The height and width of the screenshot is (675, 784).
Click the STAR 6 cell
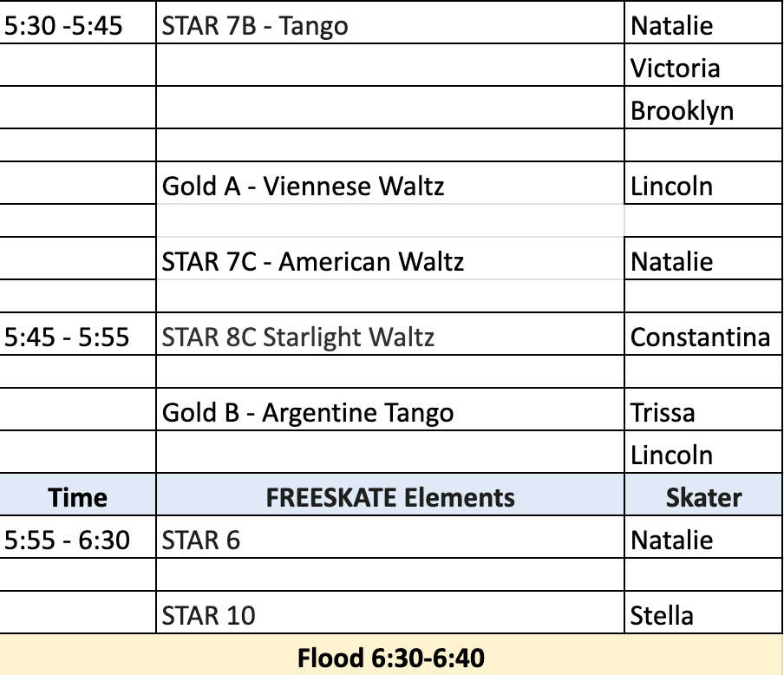pos(390,537)
